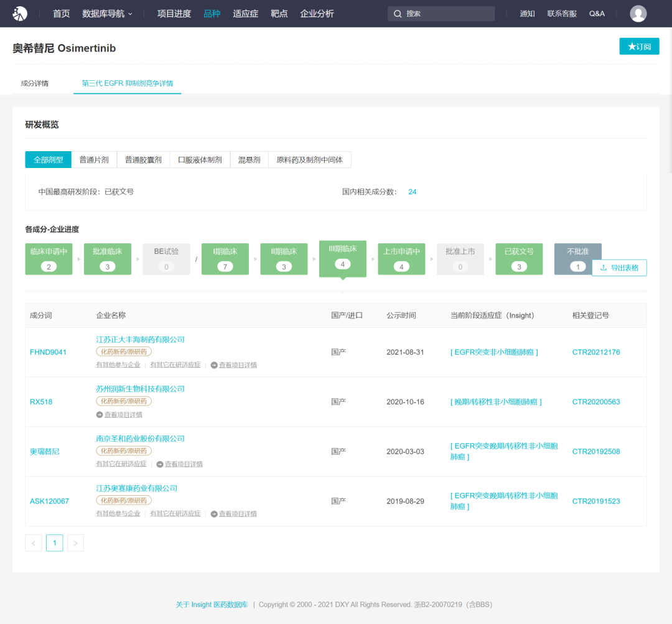This screenshot has height=624, width=672.
Task: Click the 导出表格 export table button
Action: point(619,268)
